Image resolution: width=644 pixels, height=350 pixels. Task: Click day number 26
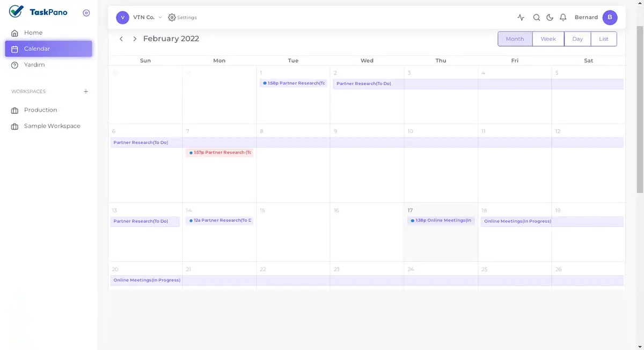[x=559, y=270]
